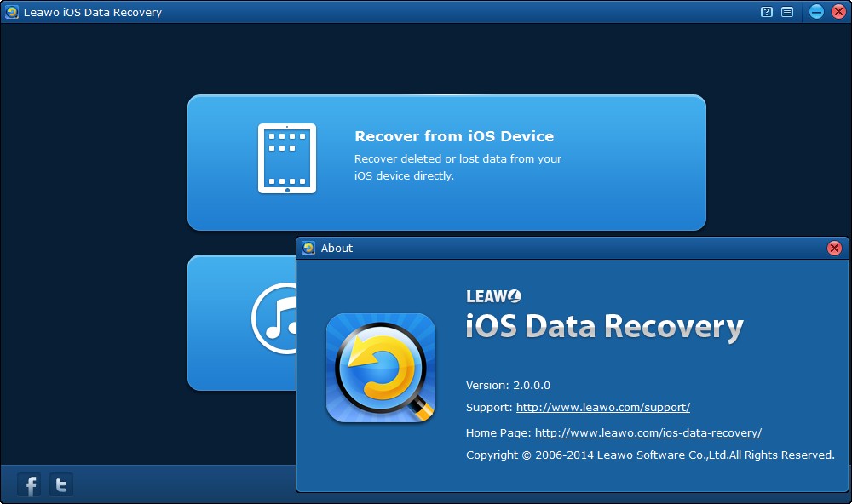Click the iPad device icon

pyautogui.click(x=287, y=158)
